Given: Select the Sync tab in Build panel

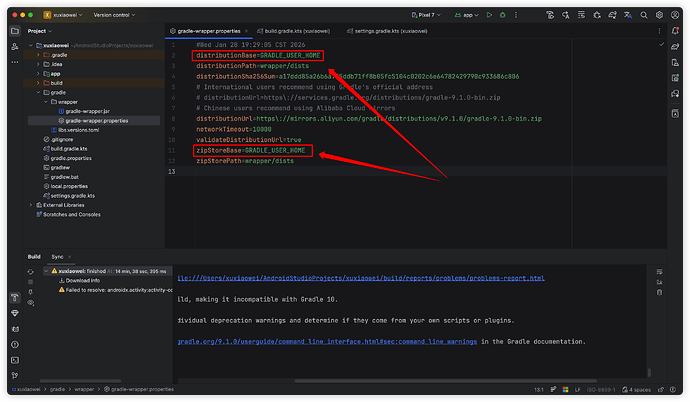Looking at the screenshot, I should 58,257.
